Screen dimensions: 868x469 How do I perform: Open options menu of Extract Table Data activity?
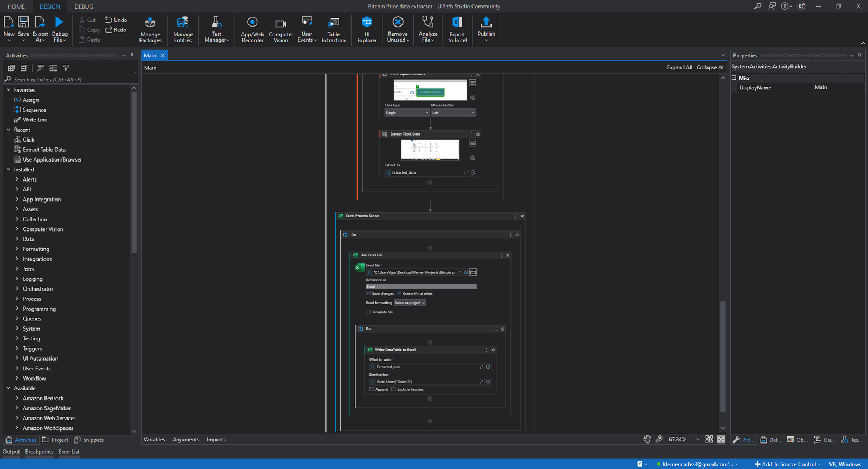click(x=473, y=143)
